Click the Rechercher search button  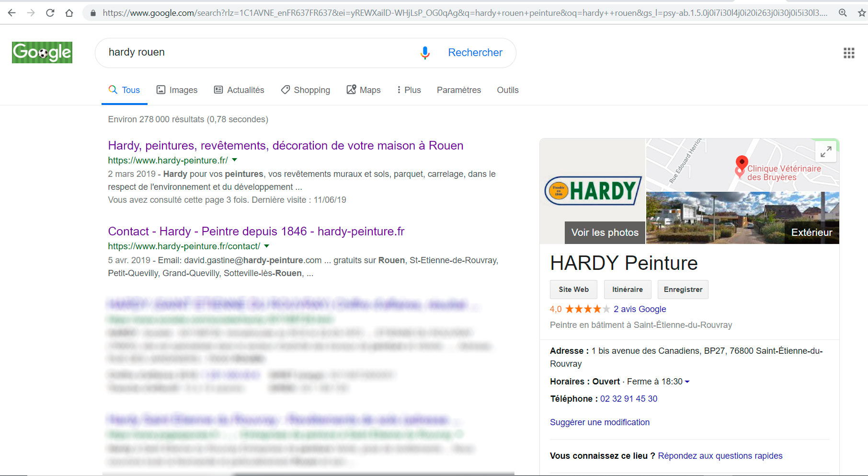click(x=475, y=53)
